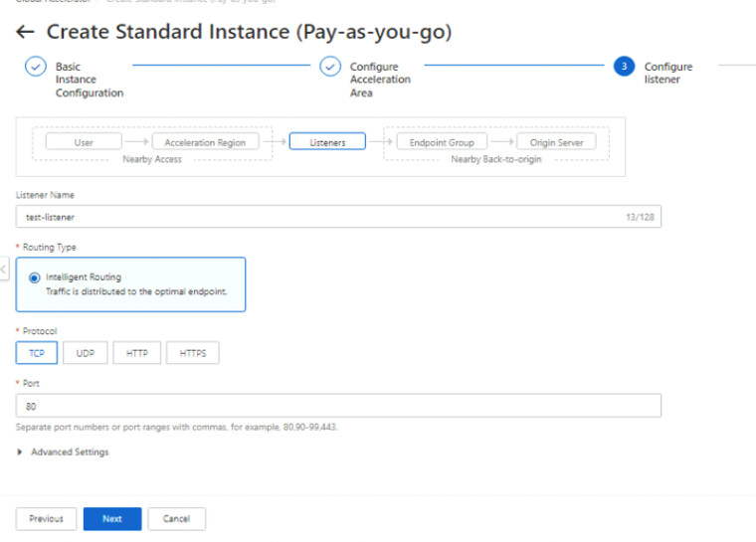
Task: Expand the Advanced Settings section
Action: [63, 452]
